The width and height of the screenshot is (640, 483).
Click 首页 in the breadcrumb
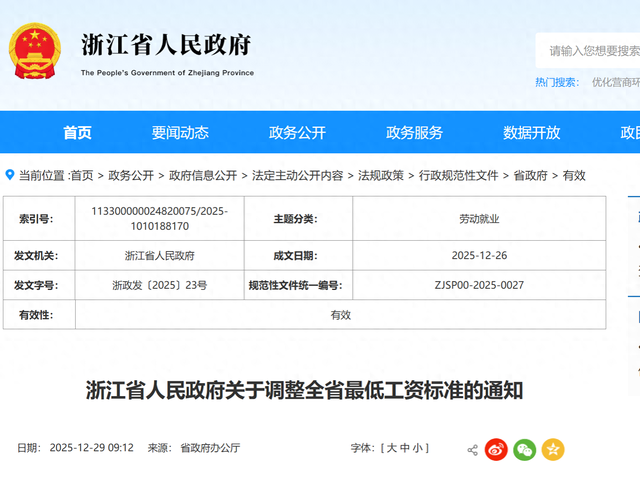coord(82,176)
